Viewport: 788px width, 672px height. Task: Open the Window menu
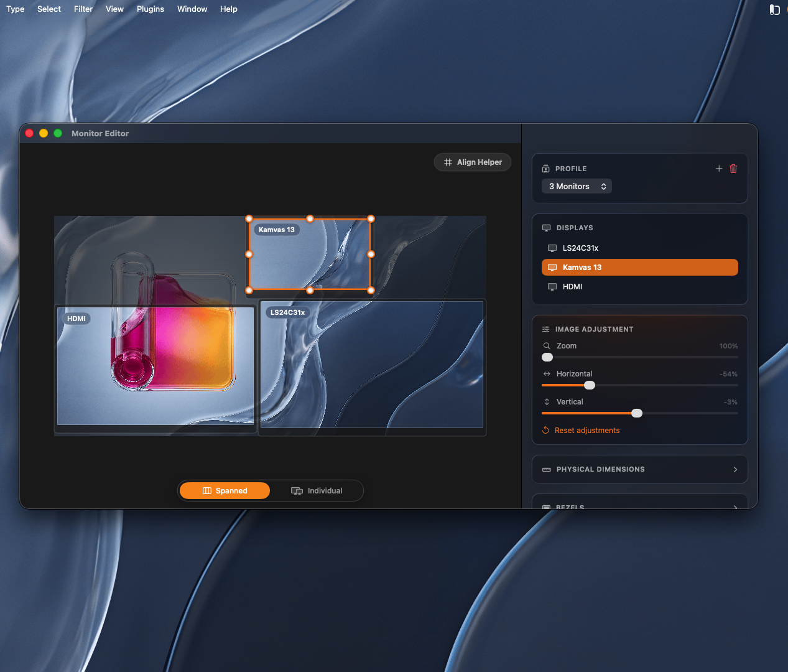click(x=192, y=9)
